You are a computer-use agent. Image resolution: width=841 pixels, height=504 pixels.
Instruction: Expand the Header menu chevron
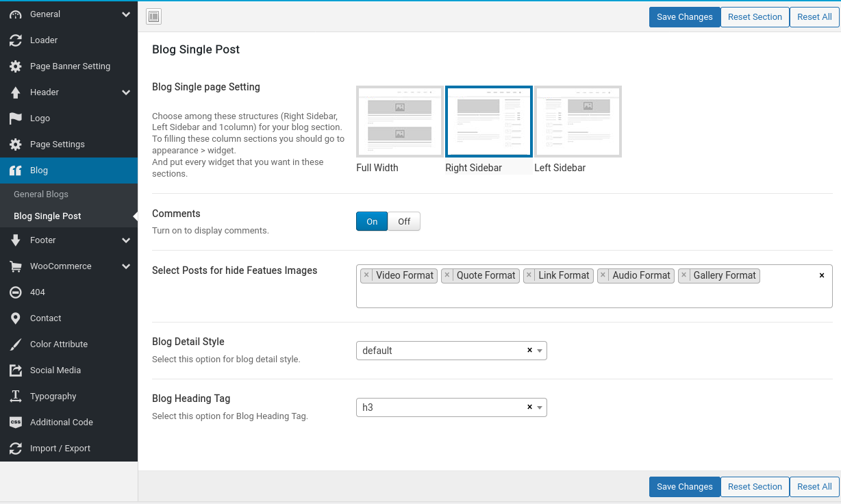point(126,92)
